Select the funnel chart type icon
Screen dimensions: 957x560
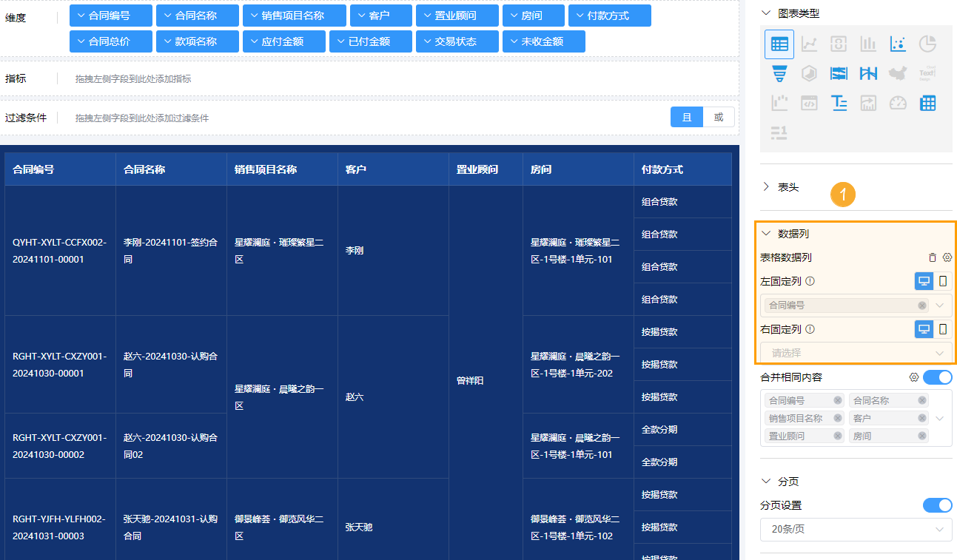click(779, 73)
